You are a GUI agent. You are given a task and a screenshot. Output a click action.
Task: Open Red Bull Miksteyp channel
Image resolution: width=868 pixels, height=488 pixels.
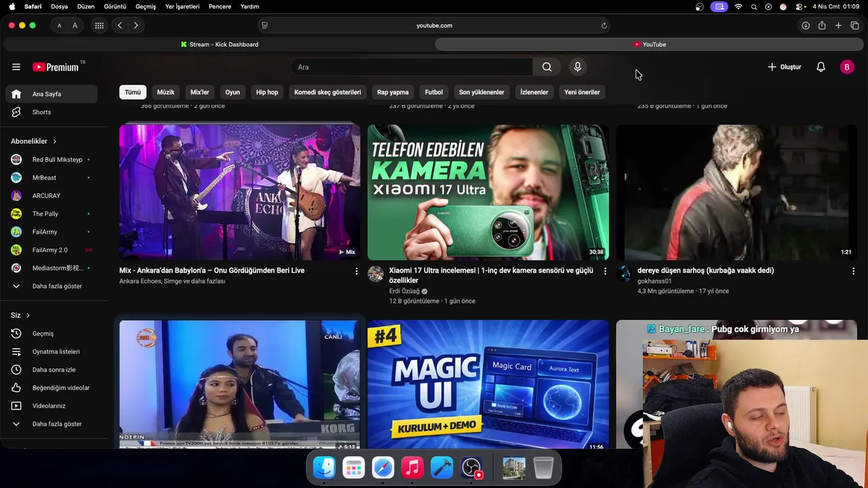(x=52, y=159)
